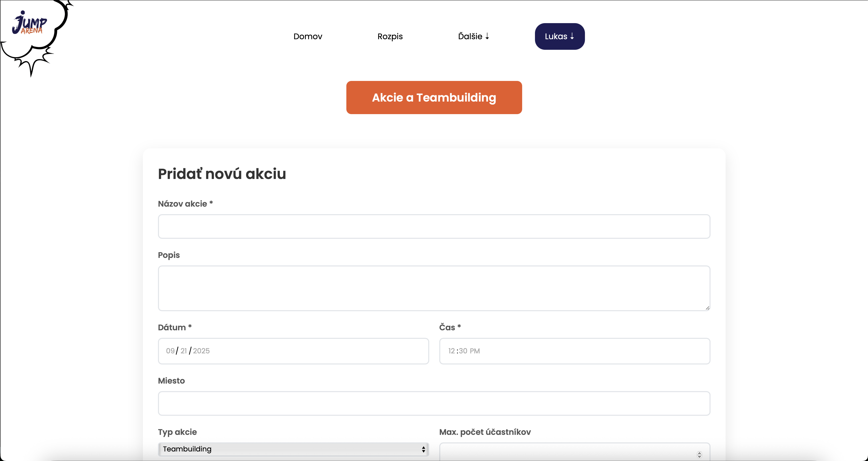Click the participants number stepper arrows
868x461 pixels.
(x=699, y=455)
